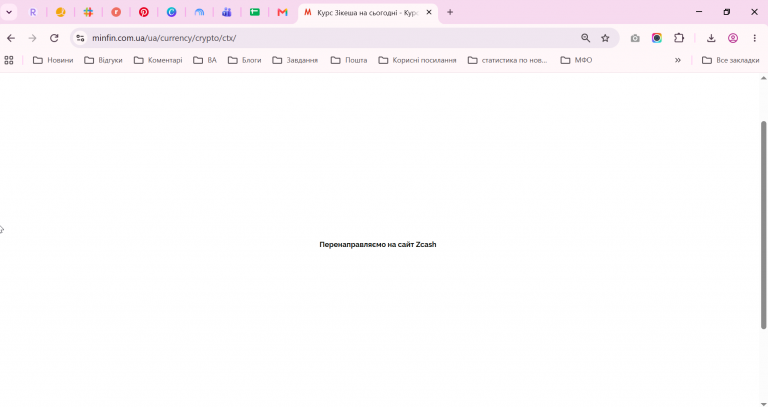Viewport: 768px width, 407px height.
Task: Restore down the browser window
Action: click(x=727, y=12)
